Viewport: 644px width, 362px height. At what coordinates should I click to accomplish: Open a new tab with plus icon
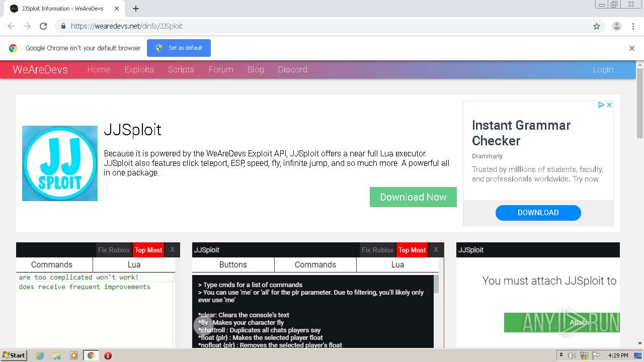136,9
